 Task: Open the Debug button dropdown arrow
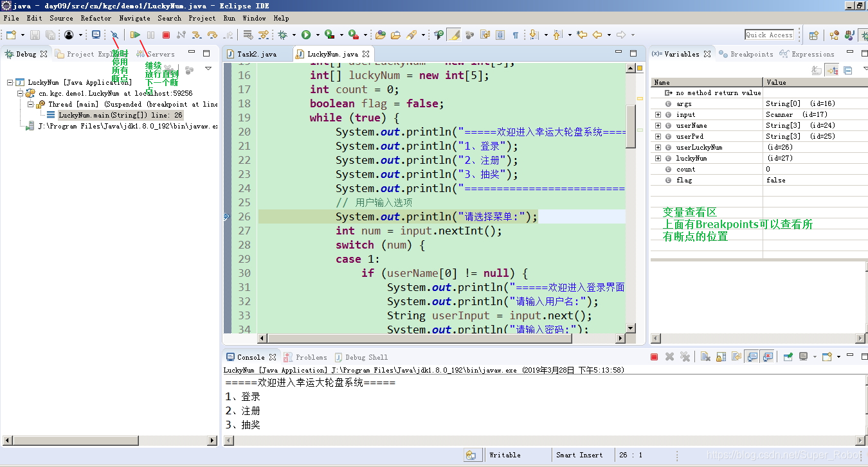pos(294,35)
